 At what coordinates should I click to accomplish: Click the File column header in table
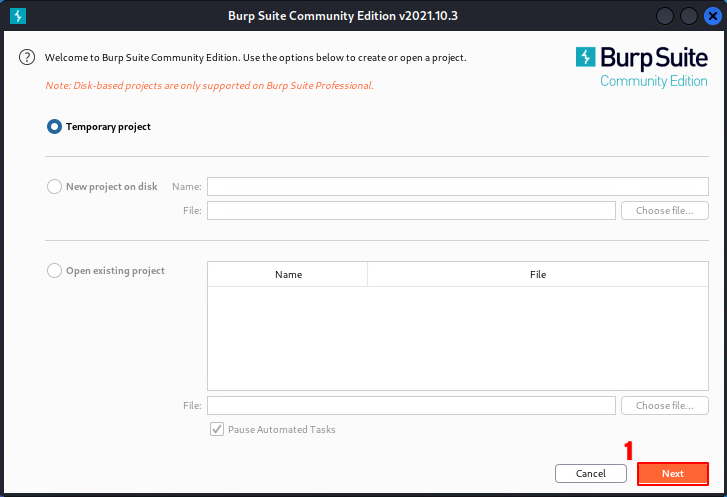click(x=538, y=274)
